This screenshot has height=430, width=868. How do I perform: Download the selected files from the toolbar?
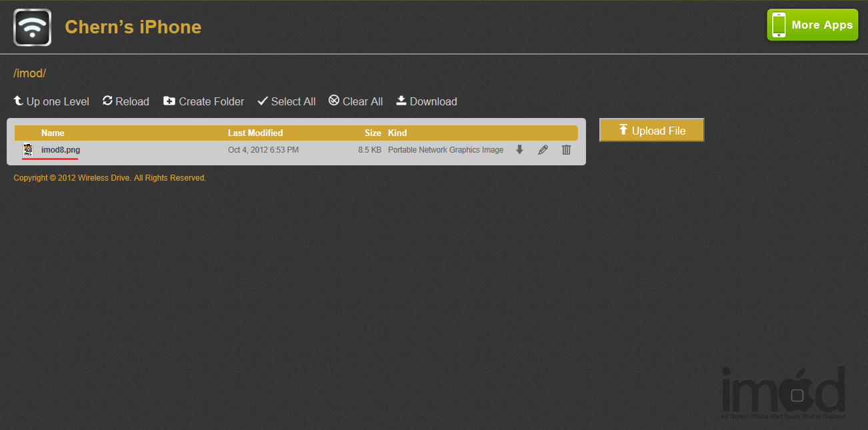427,101
